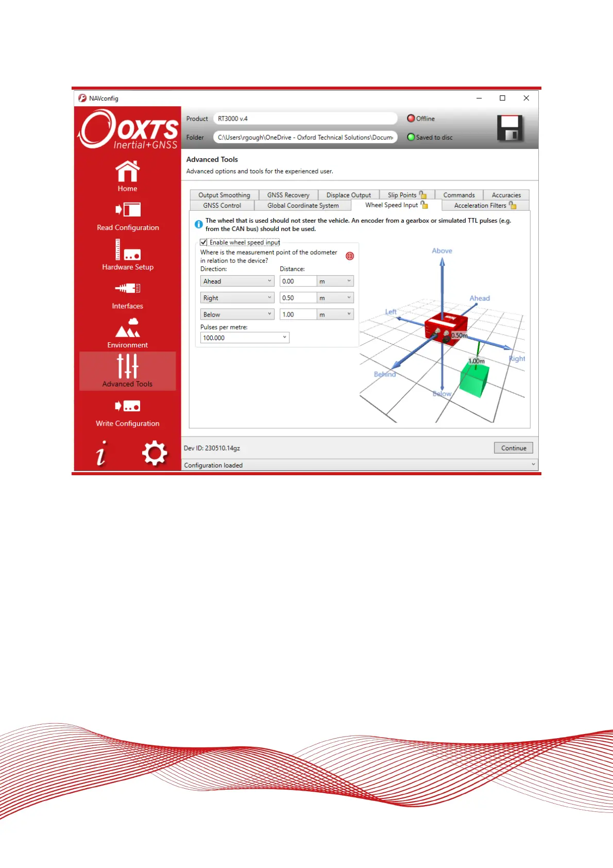Click lock icon on Wheel Speed Input tab
Screen dimensions: 613x868
click(424, 205)
